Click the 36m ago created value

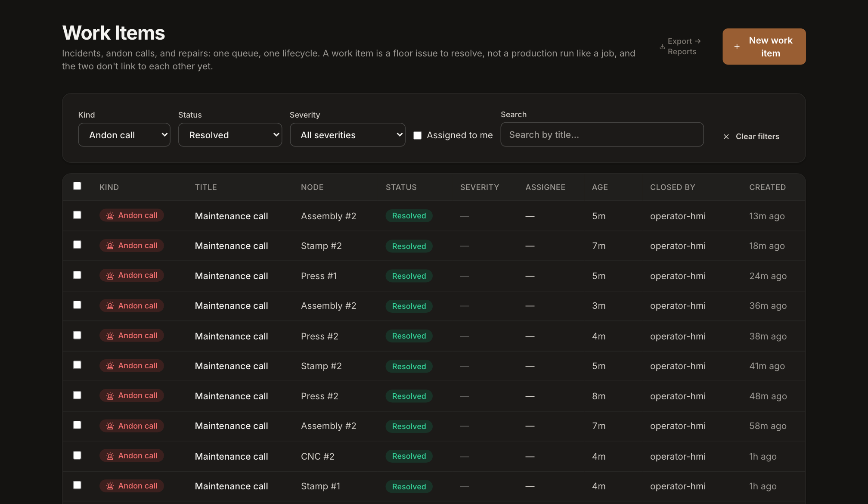pyautogui.click(x=768, y=305)
